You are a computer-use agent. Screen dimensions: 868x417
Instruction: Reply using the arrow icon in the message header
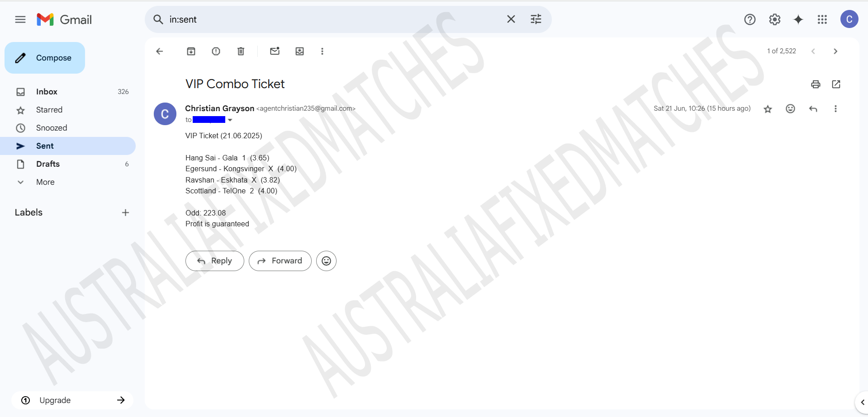tap(813, 108)
